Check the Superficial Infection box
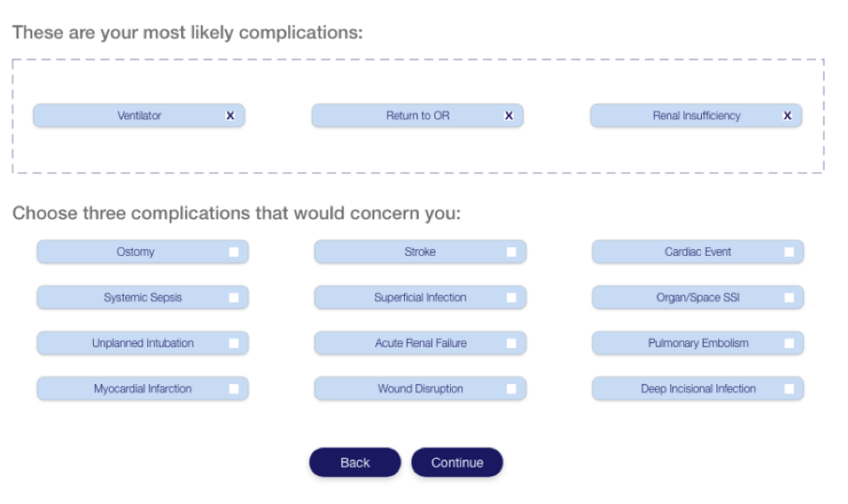This screenshot has width=848, height=504. 511,298
